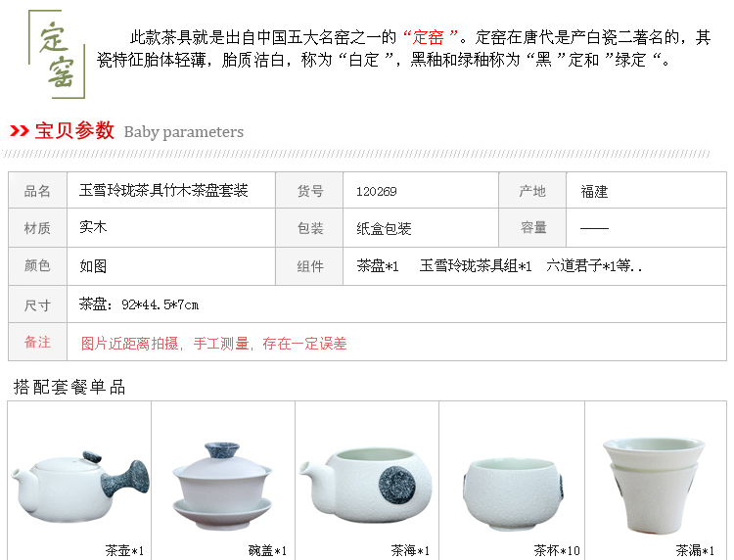Image resolution: width=734 pixels, height=560 pixels.
Task: Click the 组件 components list text
Action: pos(499,266)
